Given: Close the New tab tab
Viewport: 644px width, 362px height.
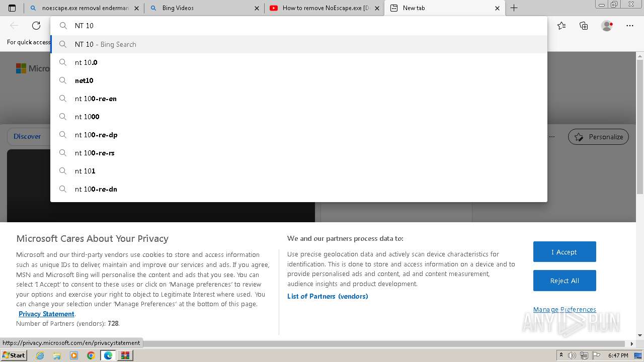Looking at the screenshot, I should coord(498,8).
